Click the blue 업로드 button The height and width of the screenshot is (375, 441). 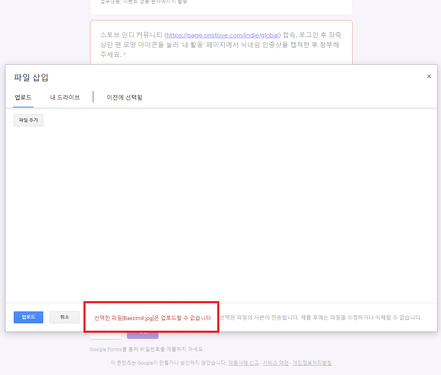tap(28, 317)
